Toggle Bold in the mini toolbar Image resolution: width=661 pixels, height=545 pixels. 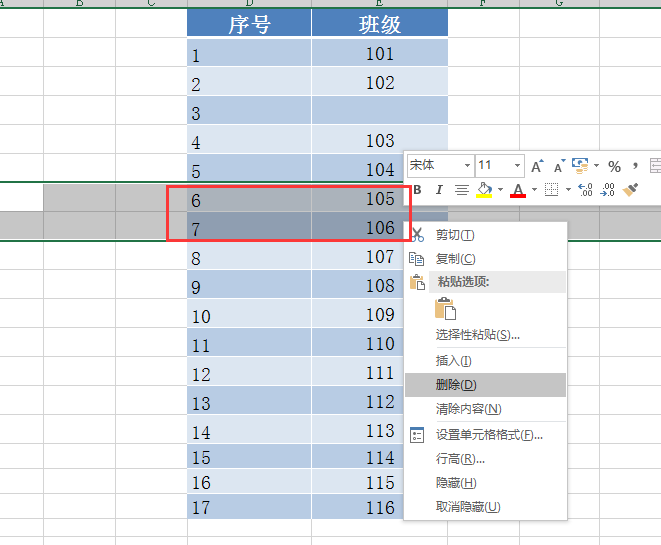[417, 190]
